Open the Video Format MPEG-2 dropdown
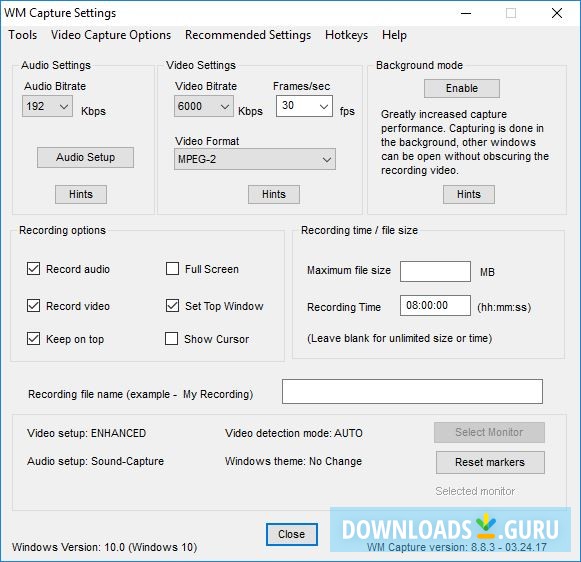The height and width of the screenshot is (562, 581). pyautogui.click(x=255, y=159)
